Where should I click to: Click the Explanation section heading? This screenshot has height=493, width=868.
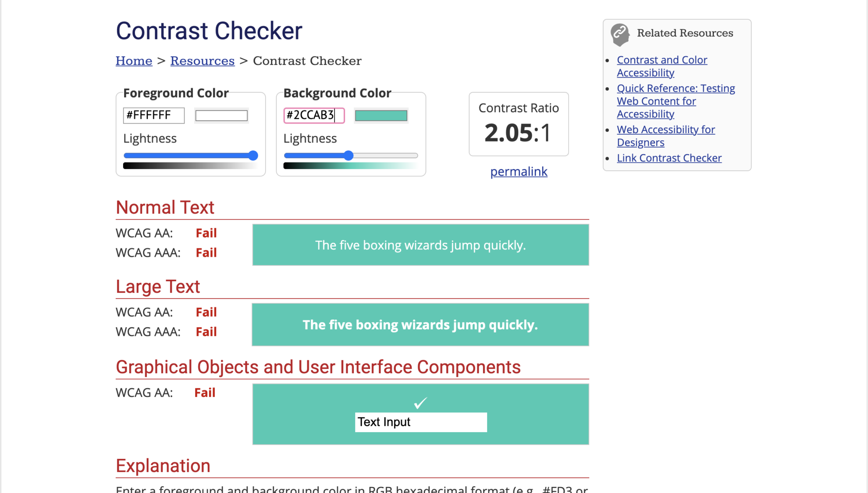pyautogui.click(x=163, y=466)
